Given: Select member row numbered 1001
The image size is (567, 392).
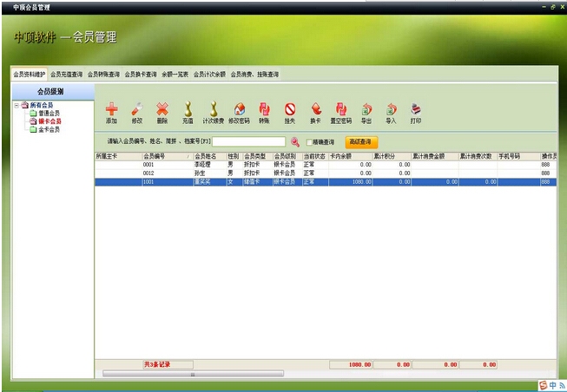Looking at the screenshot, I should click(326, 182).
